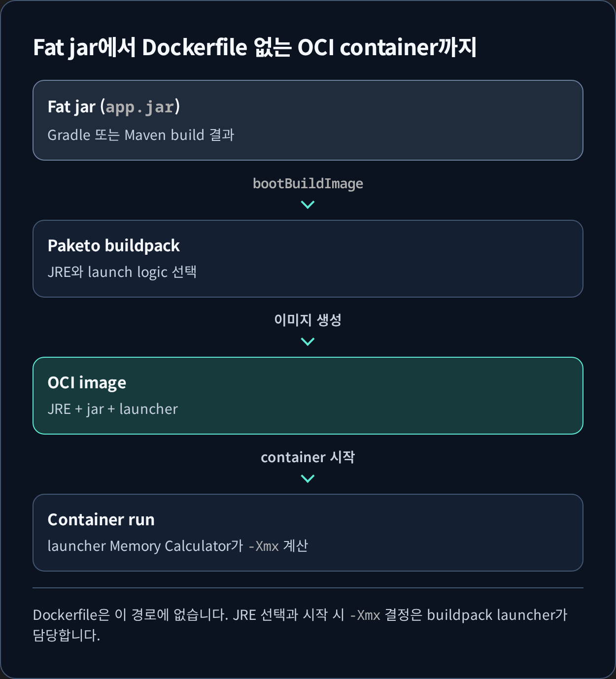This screenshot has width=616, height=679.
Task: Select the highlighted OCI image card
Action: pyautogui.click(x=308, y=396)
